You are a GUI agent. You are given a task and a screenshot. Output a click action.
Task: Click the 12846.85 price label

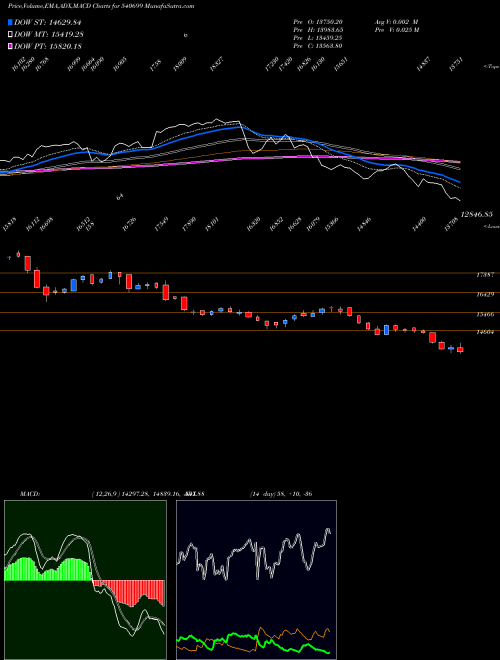pyautogui.click(x=477, y=214)
